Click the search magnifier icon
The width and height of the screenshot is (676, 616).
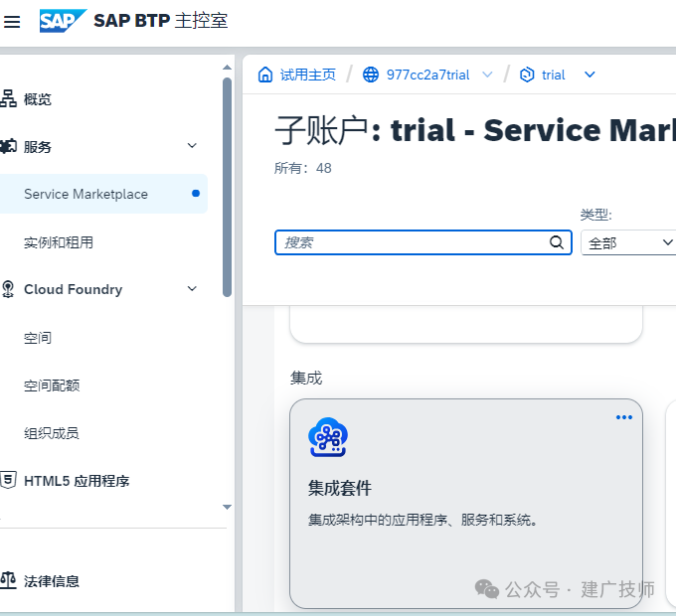(557, 242)
